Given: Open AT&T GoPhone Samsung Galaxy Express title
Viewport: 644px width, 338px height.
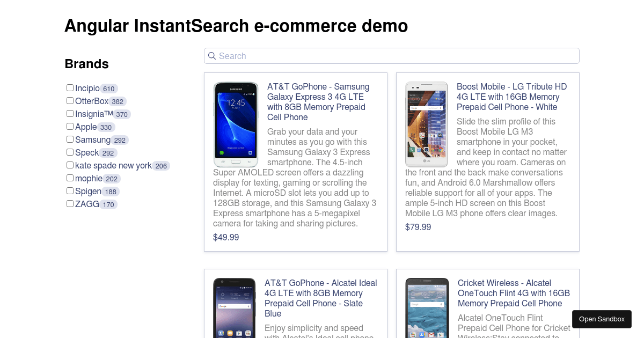Looking at the screenshot, I should tap(318, 102).
